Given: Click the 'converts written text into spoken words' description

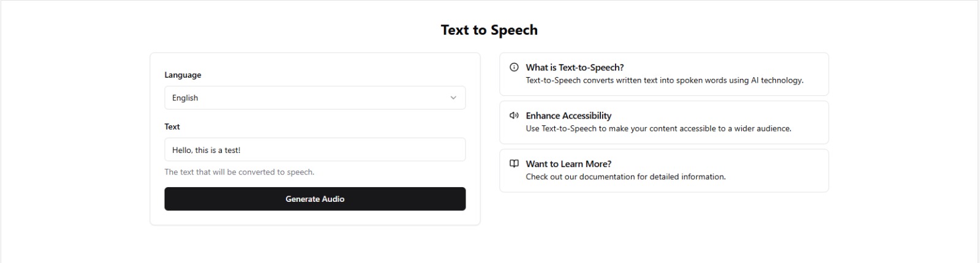Looking at the screenshot, I should (x=665, y=80).
